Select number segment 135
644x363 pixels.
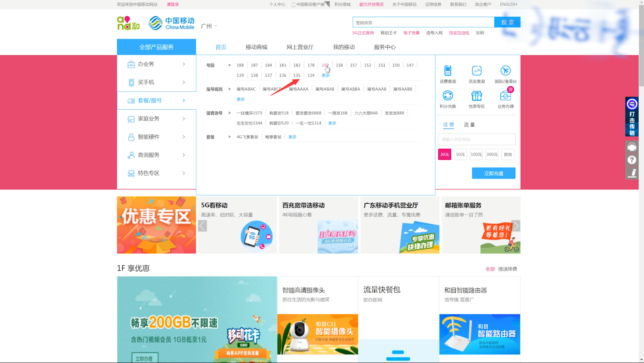coord(297,75)
